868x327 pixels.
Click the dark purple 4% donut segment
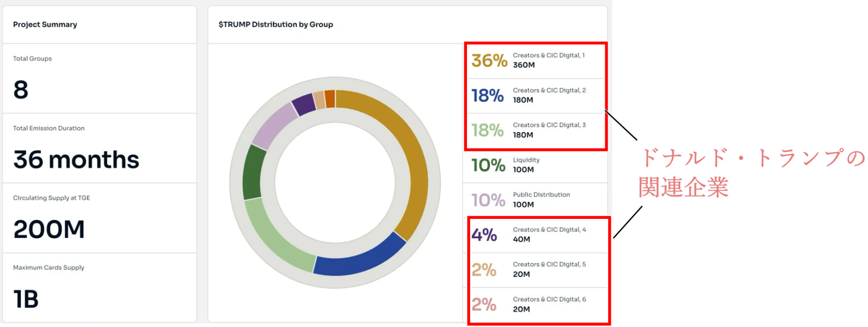[x=303, y=104]
